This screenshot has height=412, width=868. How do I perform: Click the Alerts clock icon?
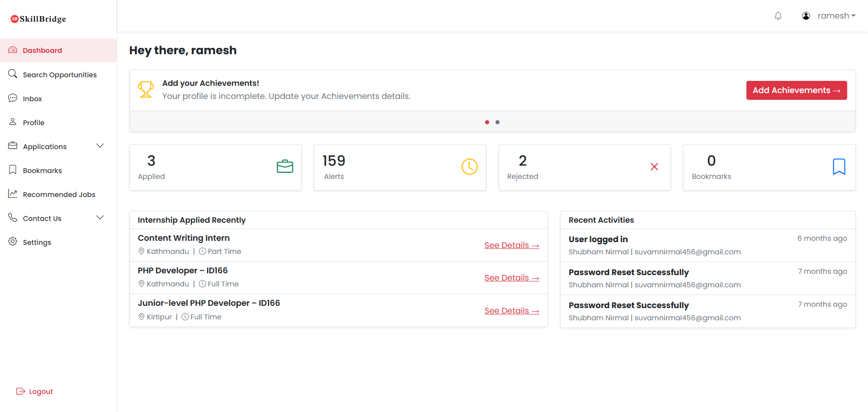click(469, 166)
